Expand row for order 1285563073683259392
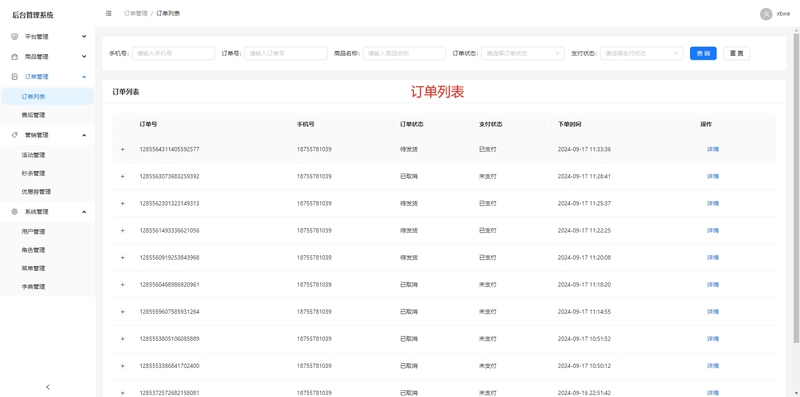The height and width of the screenshot is (397, 800). [122, 177]
